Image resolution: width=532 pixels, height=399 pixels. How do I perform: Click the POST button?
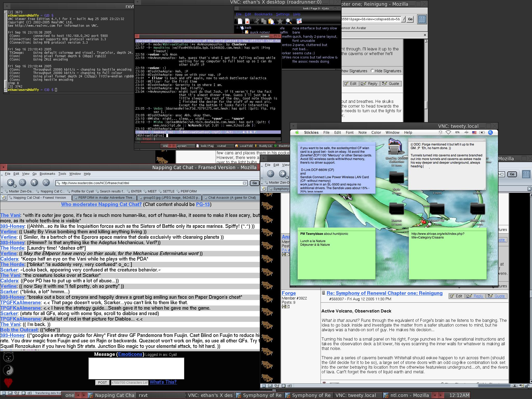click(x=102, y=382)
